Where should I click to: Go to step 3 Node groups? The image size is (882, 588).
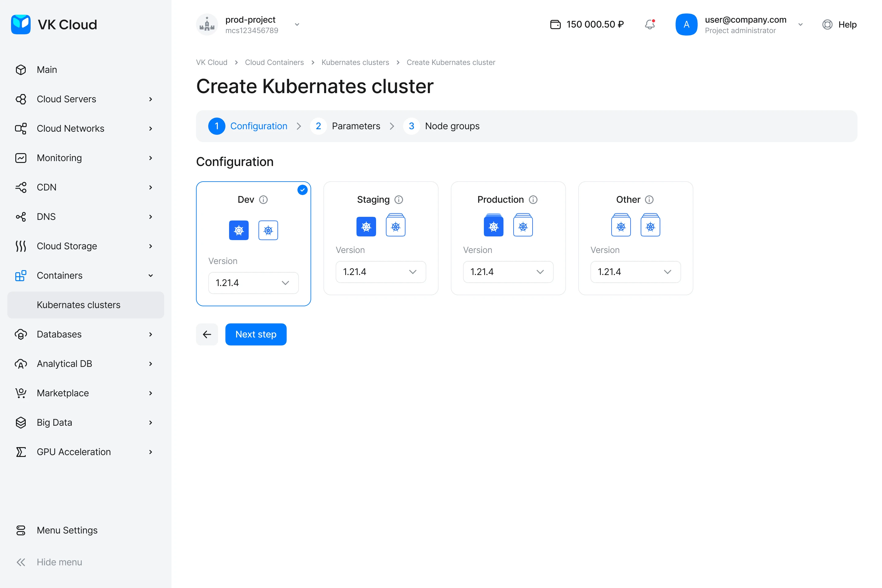(441, 126)
